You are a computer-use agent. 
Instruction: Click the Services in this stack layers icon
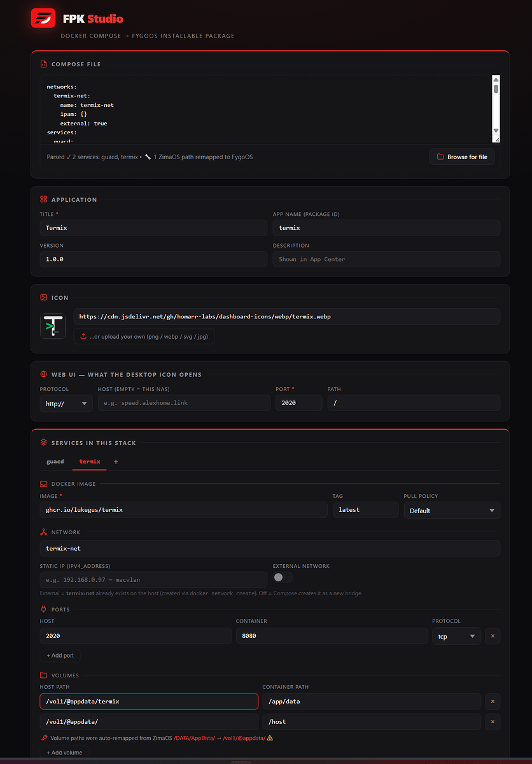(43, 442)
